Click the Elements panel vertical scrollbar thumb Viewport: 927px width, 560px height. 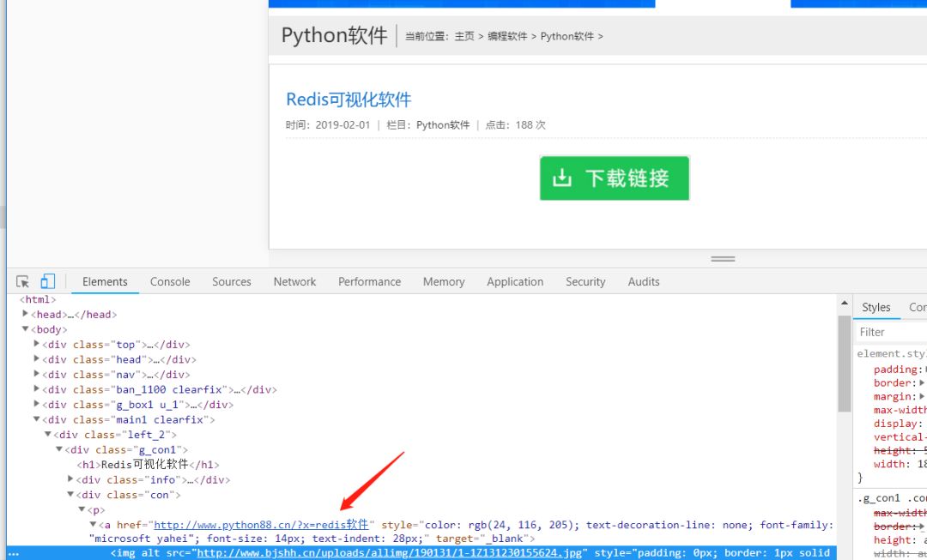tap(845, 364)
